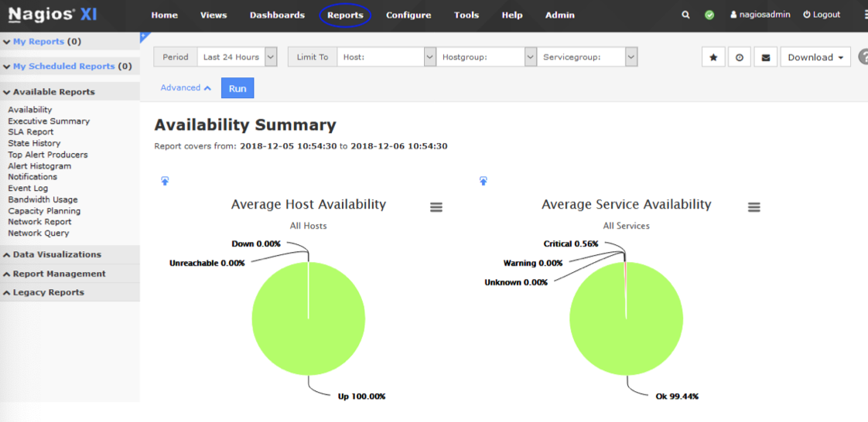
Task: Open the Hostgroup dropdown
Action: (487, 57)
